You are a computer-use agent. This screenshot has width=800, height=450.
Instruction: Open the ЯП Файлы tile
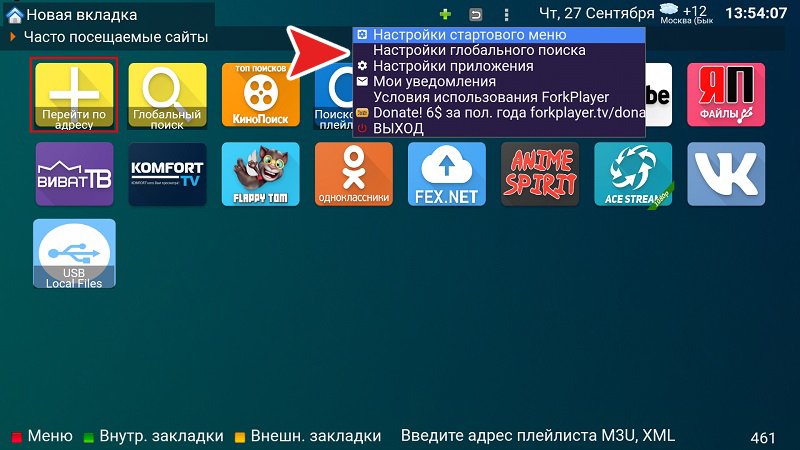(x=726, y=94)
